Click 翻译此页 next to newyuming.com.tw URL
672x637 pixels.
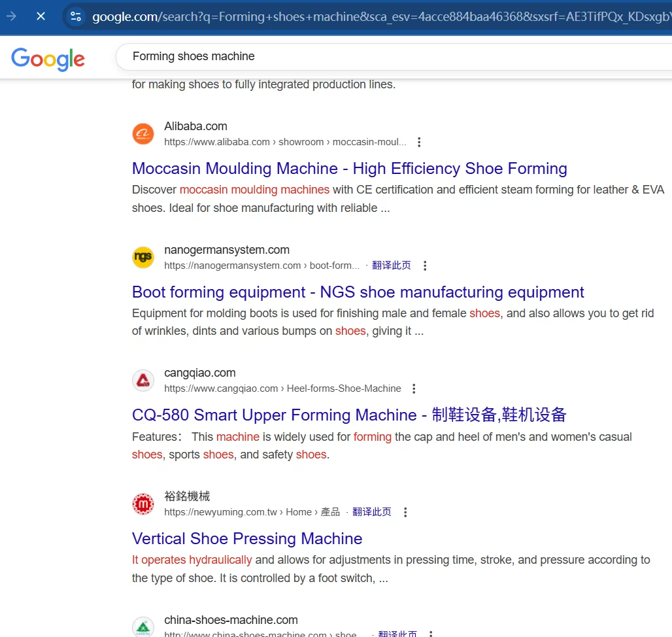coord(372,512)
